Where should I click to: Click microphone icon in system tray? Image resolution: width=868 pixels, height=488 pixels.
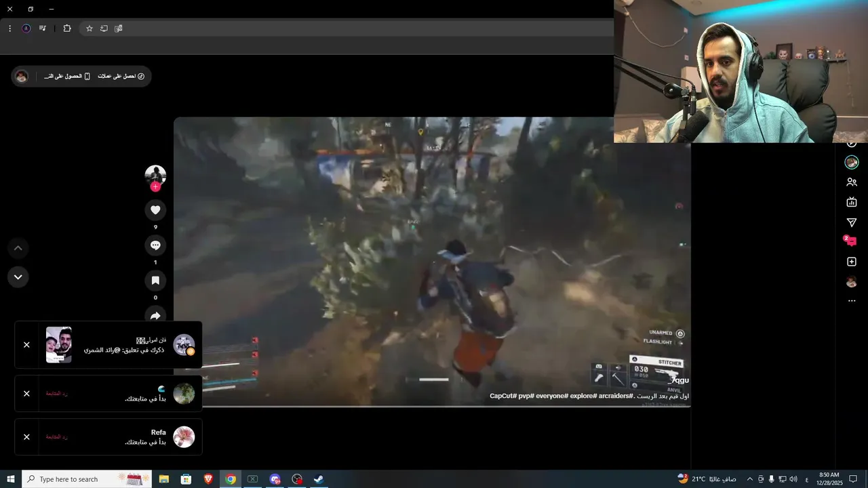click(772, 479)
